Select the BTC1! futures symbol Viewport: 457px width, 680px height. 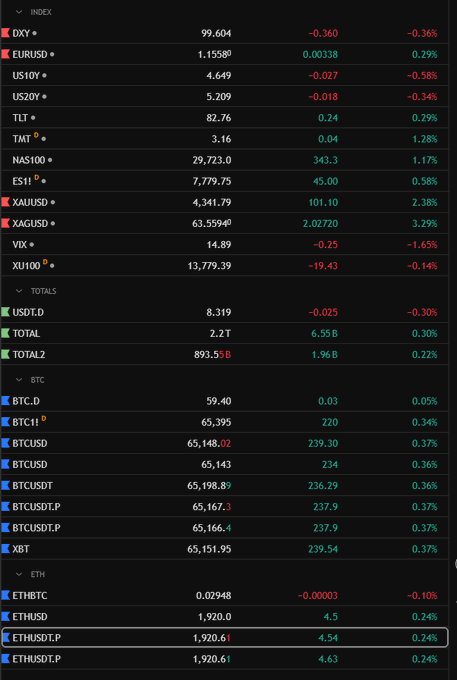tap(25, 422)
